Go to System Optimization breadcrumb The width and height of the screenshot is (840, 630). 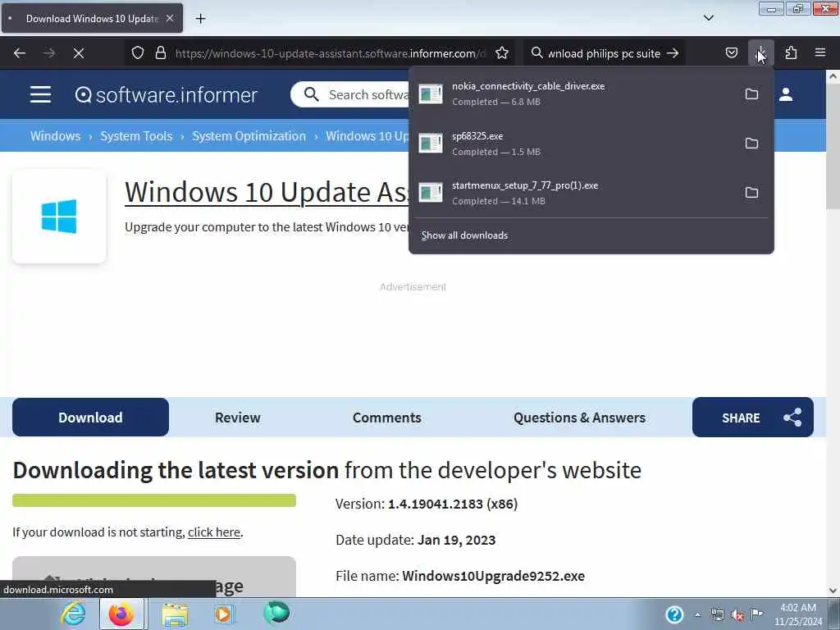(249, 136)
